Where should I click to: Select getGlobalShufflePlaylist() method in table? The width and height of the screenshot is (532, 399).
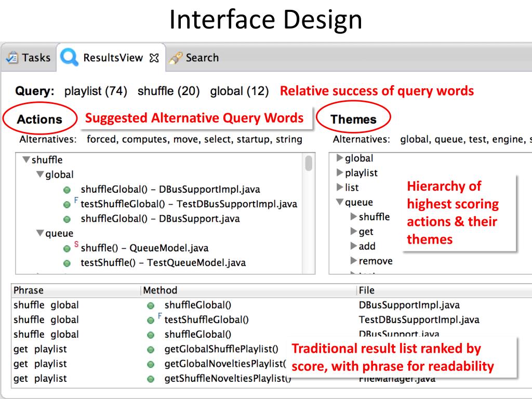pyautogui.click(x=221, y=349)
